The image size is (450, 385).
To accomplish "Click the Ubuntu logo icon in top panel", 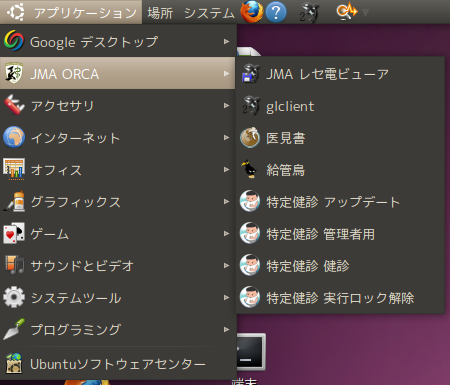I will click(16, 12).
